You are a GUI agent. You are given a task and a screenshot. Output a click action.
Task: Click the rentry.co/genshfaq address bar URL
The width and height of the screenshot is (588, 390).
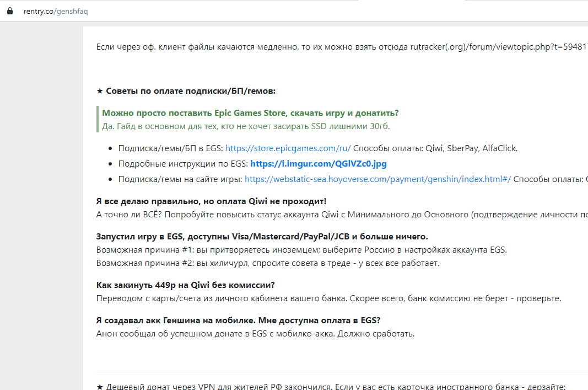pyautogui.click(x=56, y=11)
